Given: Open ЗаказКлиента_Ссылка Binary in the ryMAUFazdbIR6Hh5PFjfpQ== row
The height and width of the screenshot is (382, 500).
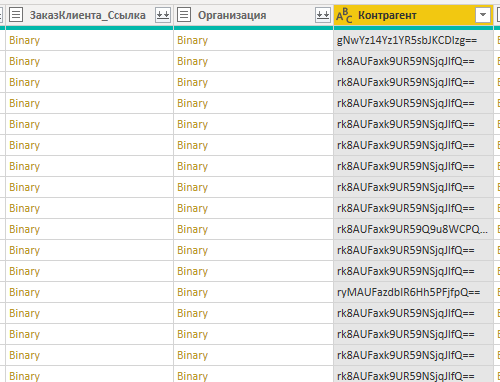Looking at the screenshot, I should pyautogui.click(x=25, y=292).
